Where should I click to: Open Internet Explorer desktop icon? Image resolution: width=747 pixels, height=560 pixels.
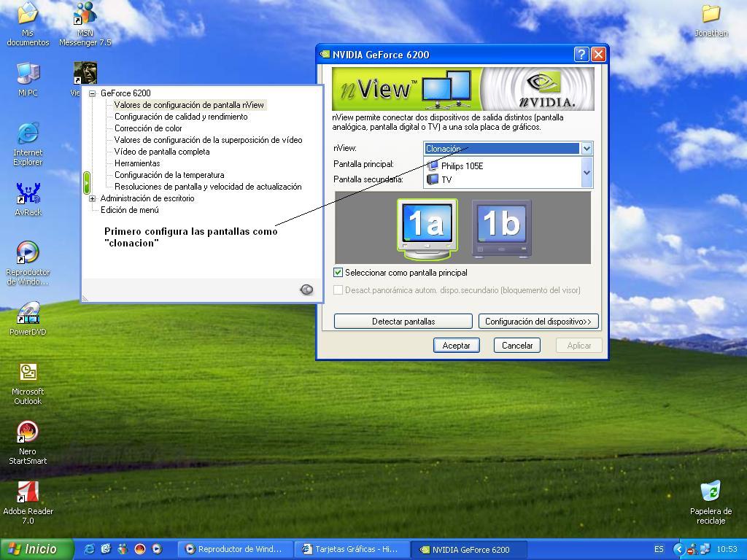tap(28, 144)
